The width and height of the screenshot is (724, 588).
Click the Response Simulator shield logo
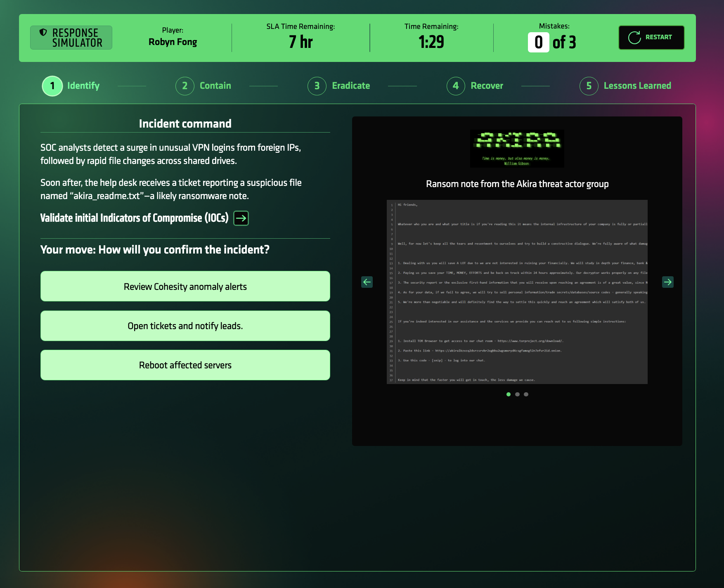[x=43, y=32]
